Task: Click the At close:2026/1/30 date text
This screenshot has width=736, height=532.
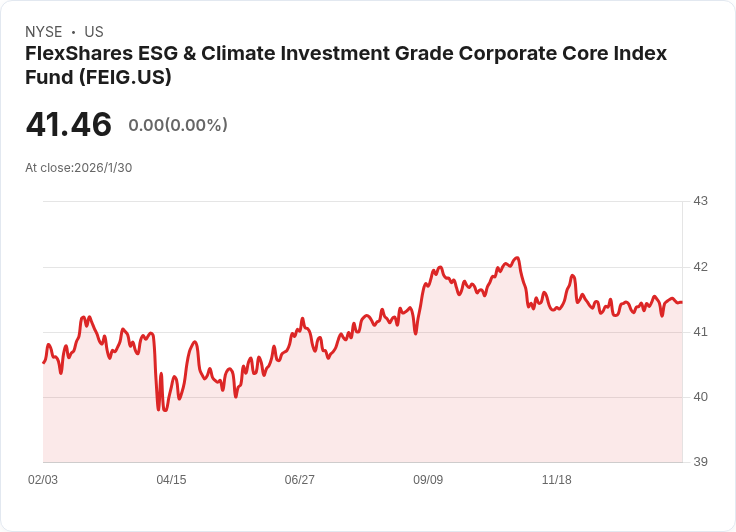Action: click(x=78, y=168)
